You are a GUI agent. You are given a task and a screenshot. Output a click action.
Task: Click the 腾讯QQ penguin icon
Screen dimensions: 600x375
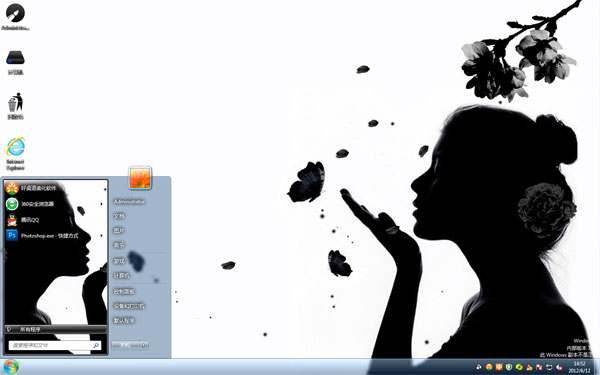[12, 220]
